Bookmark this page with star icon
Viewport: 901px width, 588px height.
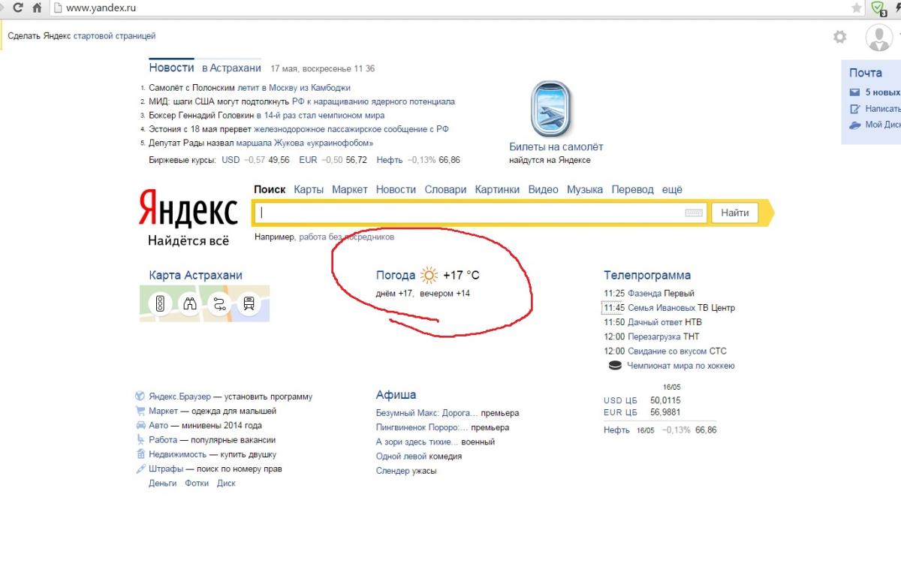[856, 8]
